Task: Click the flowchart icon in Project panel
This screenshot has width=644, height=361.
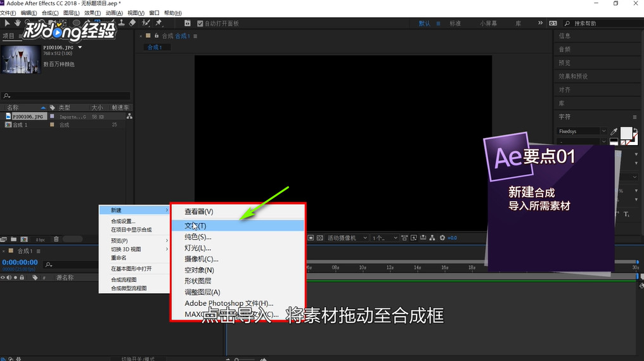Action: 129,117
